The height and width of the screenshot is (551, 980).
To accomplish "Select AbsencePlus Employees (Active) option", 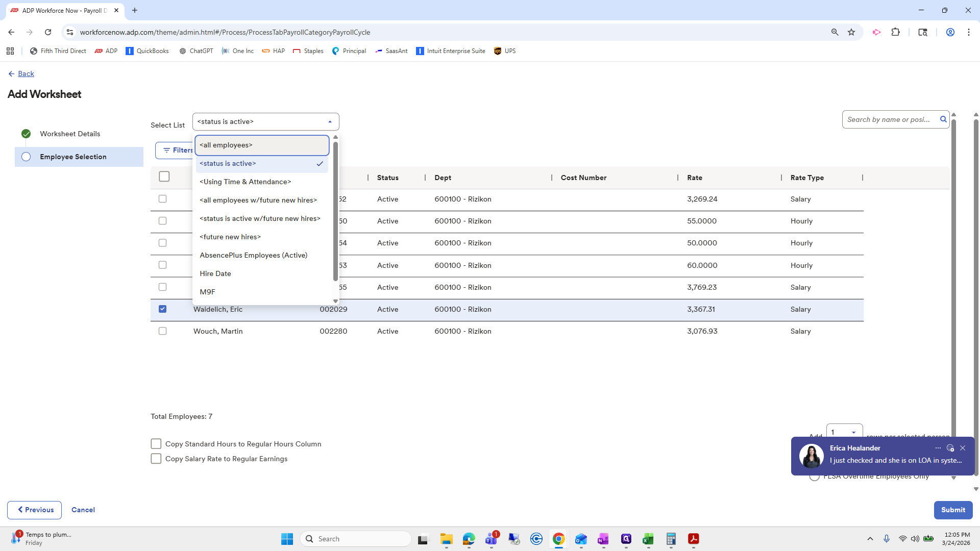I will coord(254,255).
